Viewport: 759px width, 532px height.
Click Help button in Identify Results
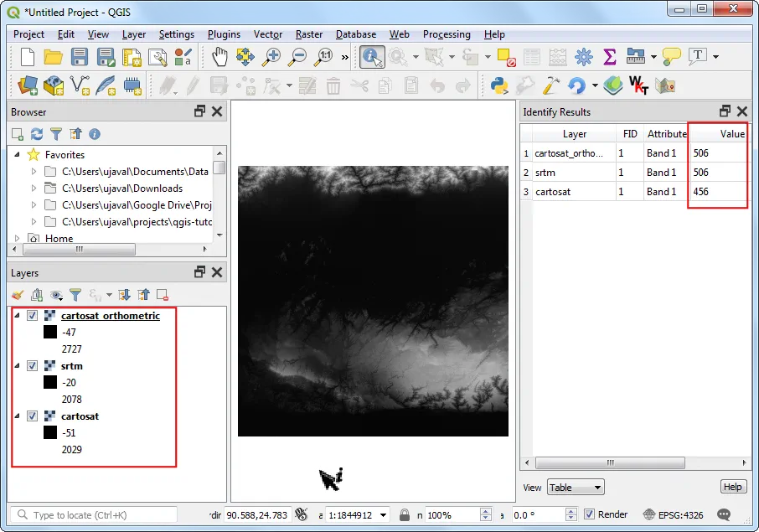tap(733, 487)
